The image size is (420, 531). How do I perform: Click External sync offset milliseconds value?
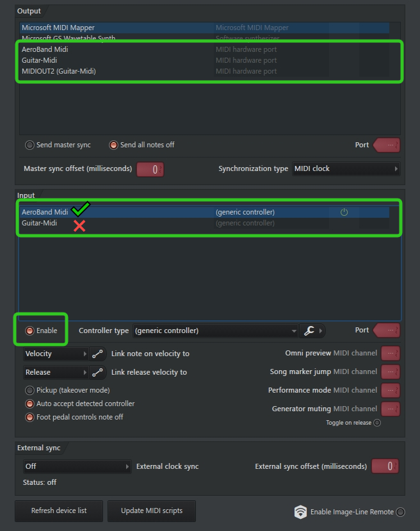[385, 466]
